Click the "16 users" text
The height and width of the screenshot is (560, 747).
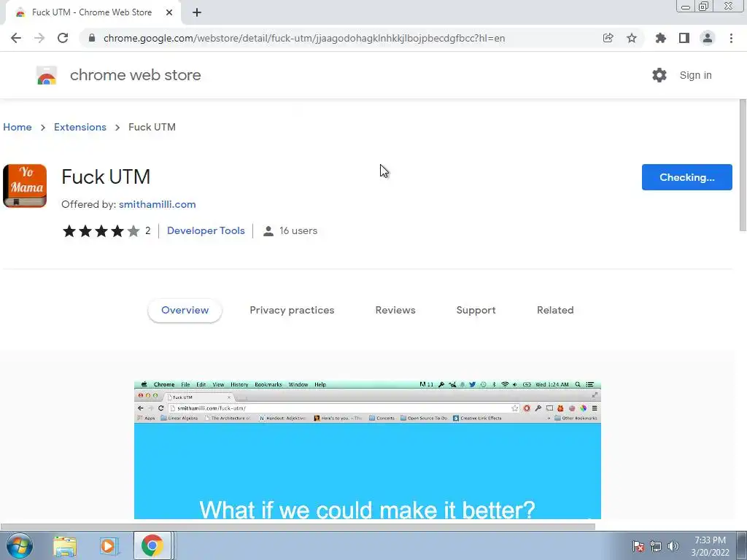click(298, 230)
